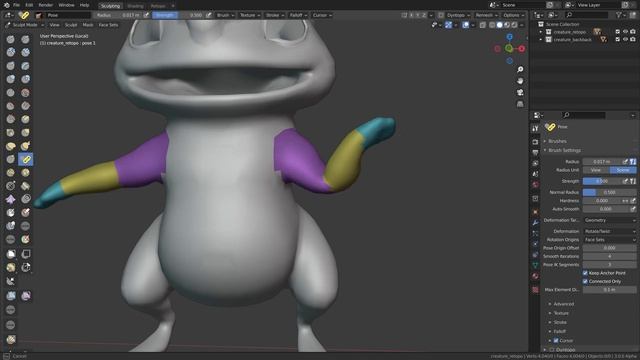The image size is (640, 360).
Task: Toggle creature_backback render camera icon
Action: tap(633, 40)
